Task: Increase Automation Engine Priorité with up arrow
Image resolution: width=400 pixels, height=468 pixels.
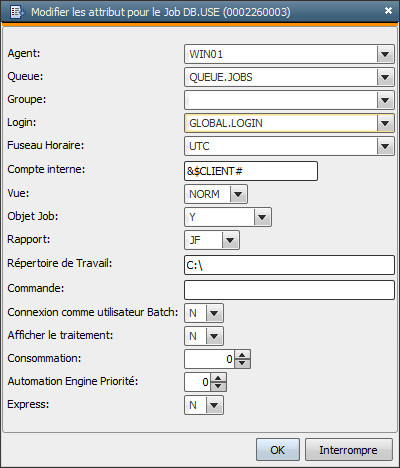Action: pos(218,378)
